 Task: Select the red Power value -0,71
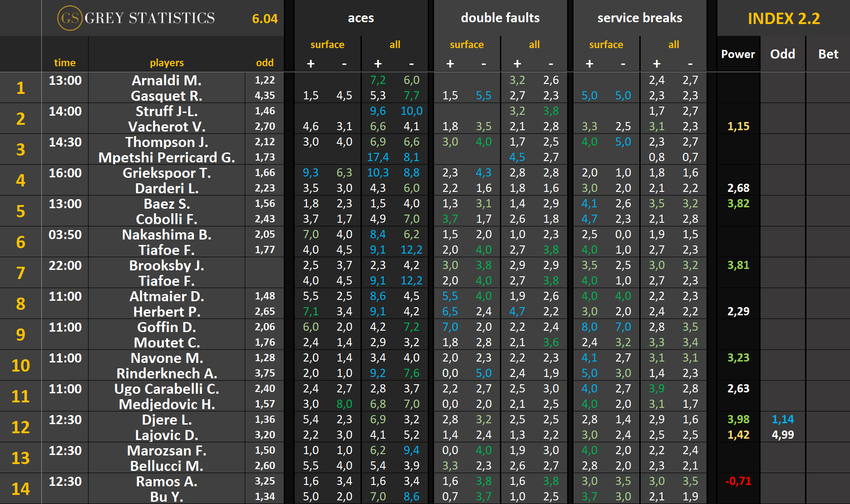(x=738, y=481)
